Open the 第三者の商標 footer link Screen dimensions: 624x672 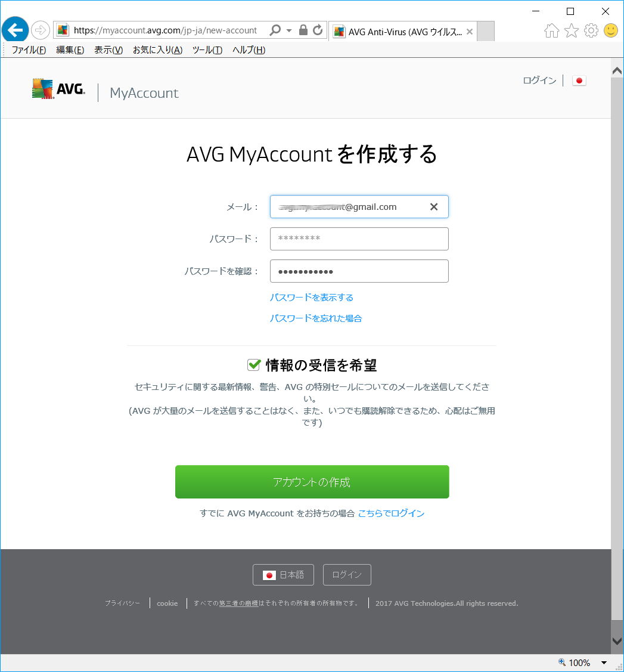pyautogui.click(x=238, y=603)
